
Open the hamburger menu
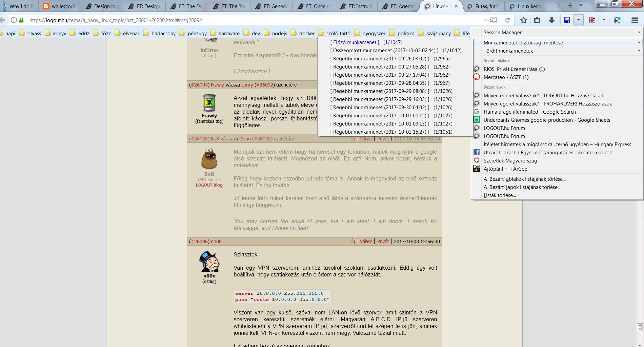(x=635, y=20)
